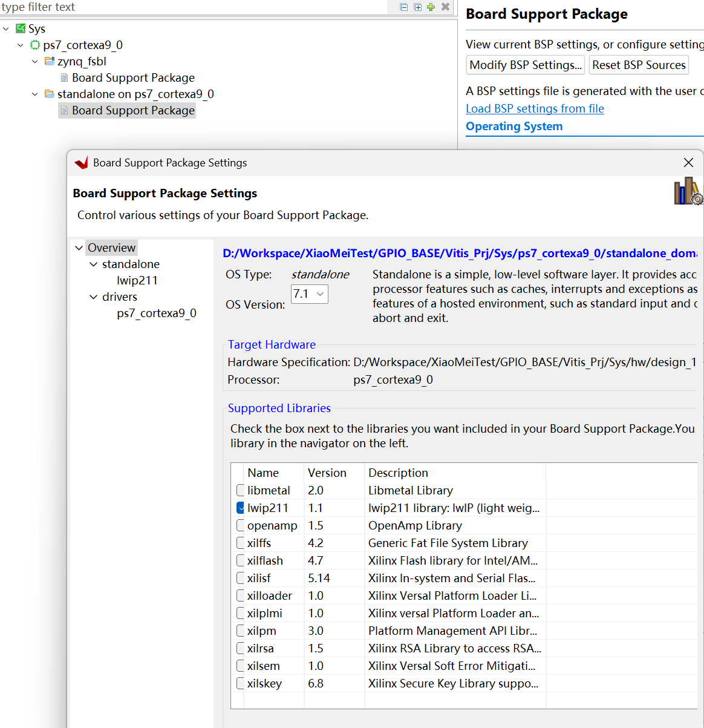Collapse the standalone node in the dialog tree
Screen dimensions: 704x728
(x=93, y=264)
